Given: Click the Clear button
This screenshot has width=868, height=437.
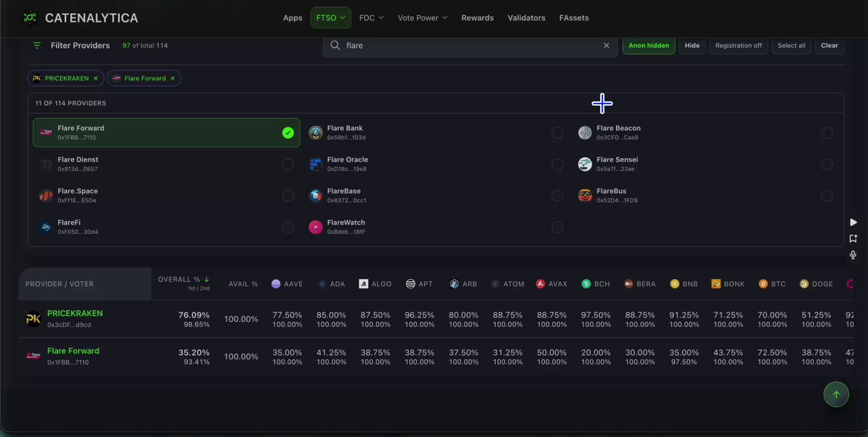Looking at the screenshot, I should 829,46.
